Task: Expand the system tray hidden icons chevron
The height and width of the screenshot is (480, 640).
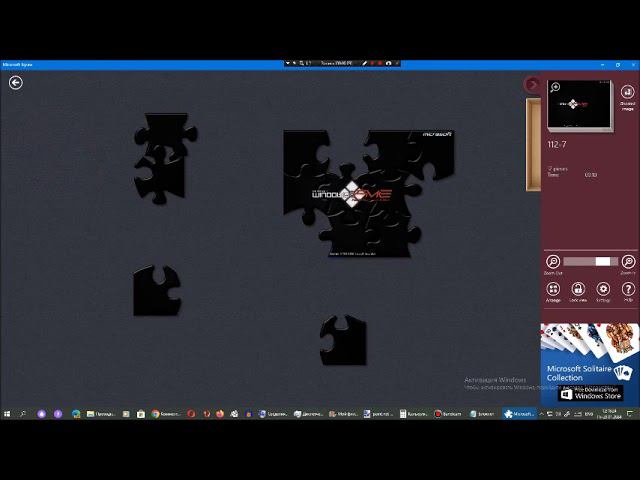Action: pyautogui.click(x=542, y=414)
